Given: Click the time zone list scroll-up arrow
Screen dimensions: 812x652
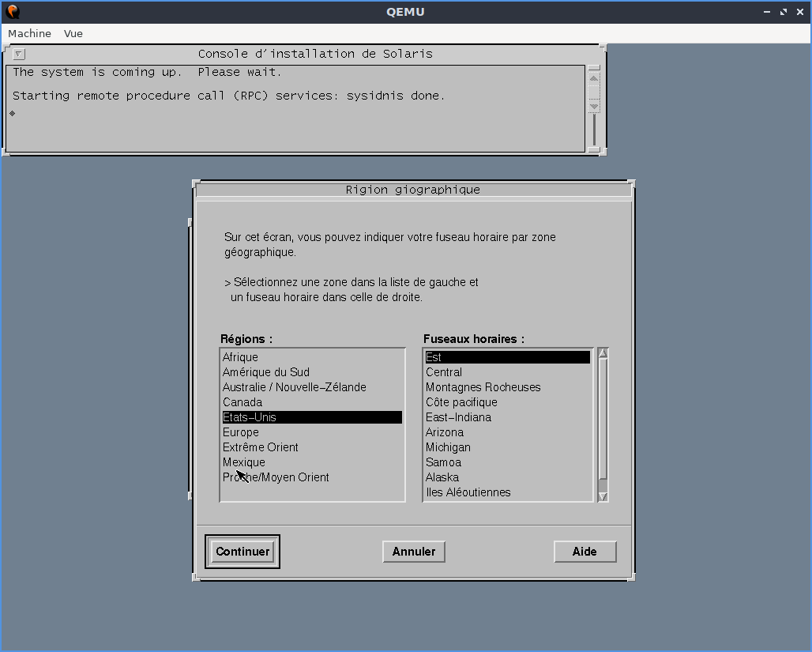Looking at the screenshot, I should click(x=603, y=353).
